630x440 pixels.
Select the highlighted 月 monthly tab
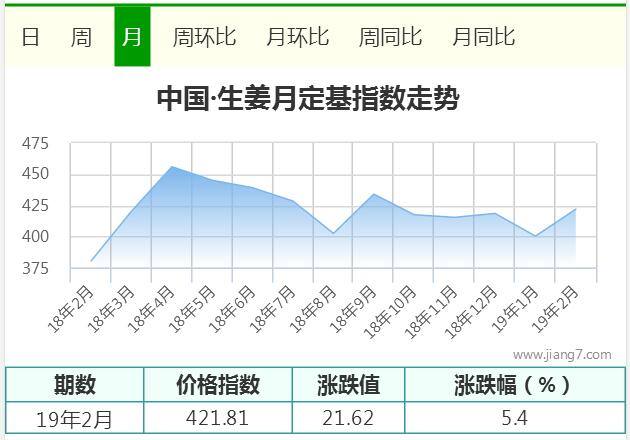coord(132,36)
